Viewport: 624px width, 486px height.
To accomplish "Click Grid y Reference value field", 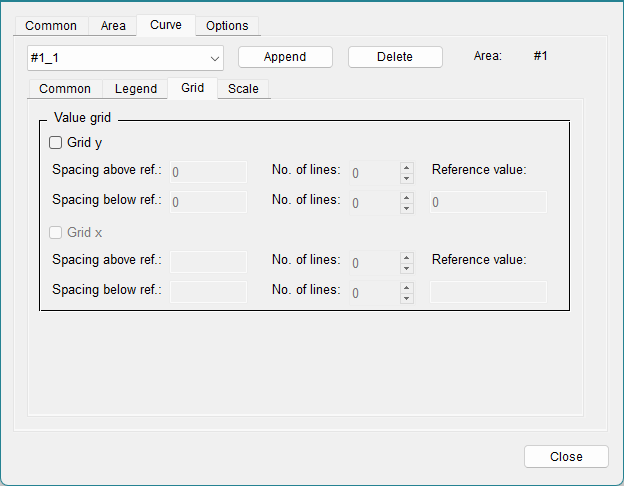I will [x=488, y=202].
